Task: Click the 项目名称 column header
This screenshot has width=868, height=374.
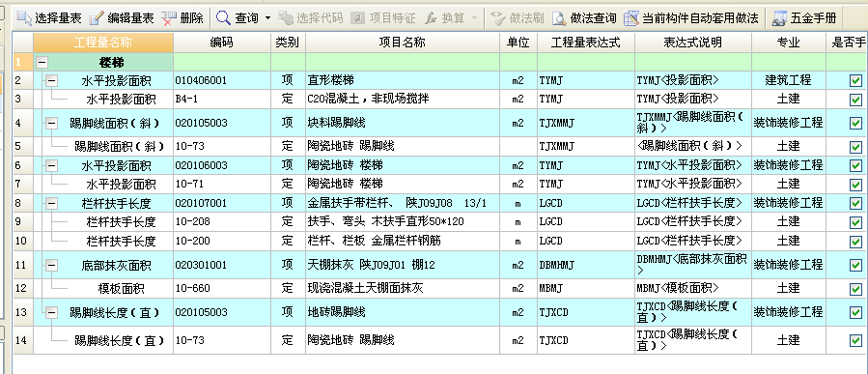Action: tap(403, 43)
